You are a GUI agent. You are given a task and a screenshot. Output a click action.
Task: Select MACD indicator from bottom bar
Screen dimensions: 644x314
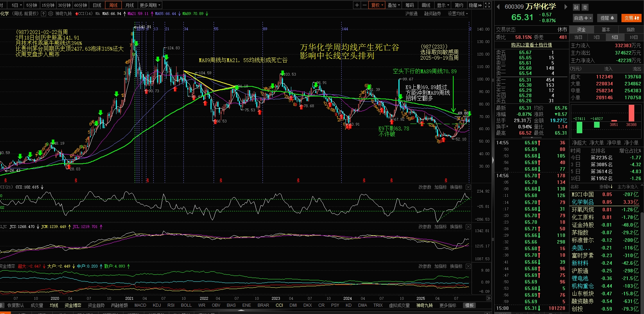(x=140, y=305)
